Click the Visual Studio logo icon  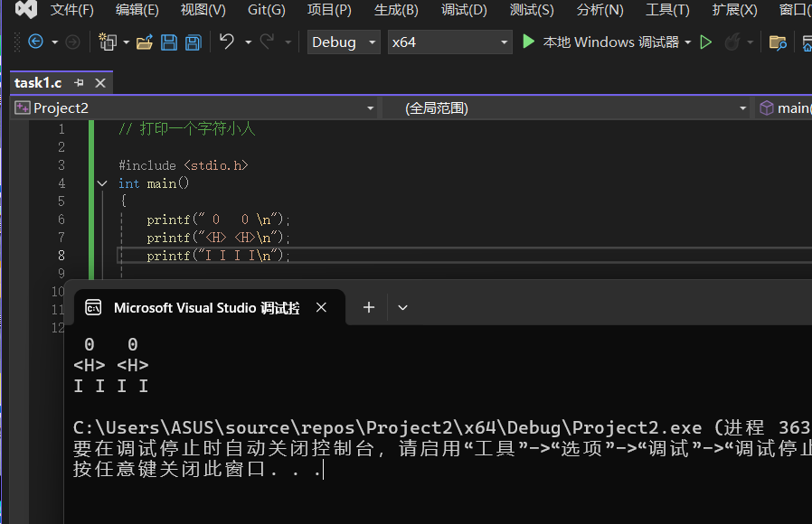pos(25,10)
